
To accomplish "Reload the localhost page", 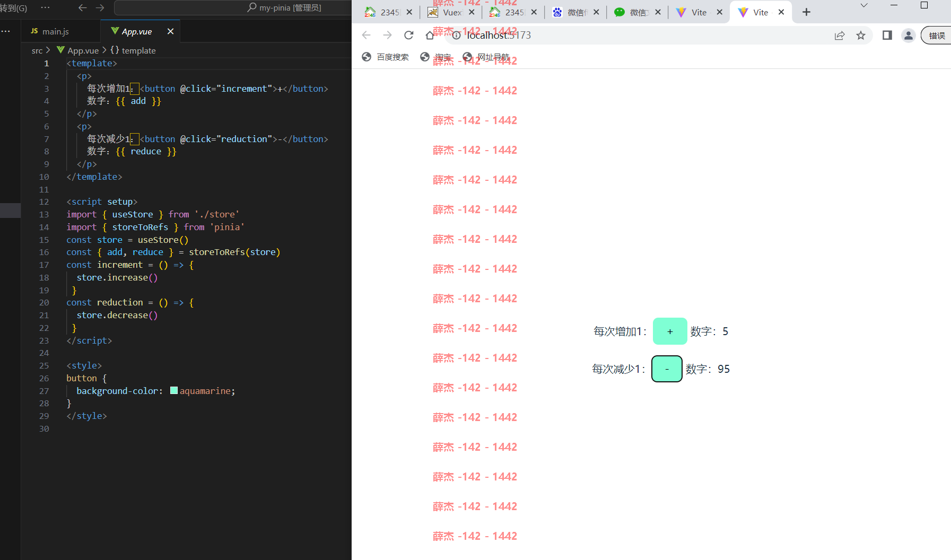I will (x=408, y=35).
